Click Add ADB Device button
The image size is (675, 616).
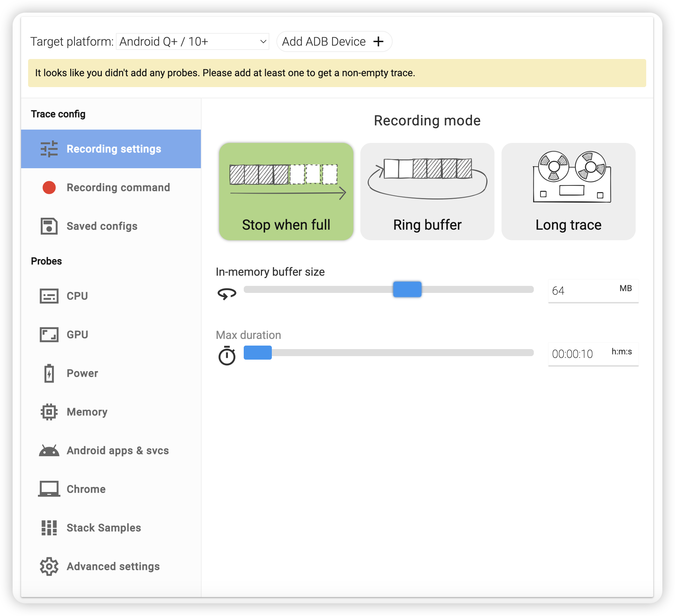click(x=323, y=41)
